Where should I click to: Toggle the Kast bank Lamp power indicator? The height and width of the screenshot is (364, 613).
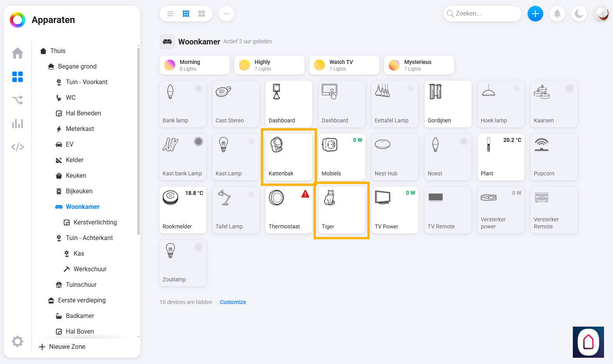click(198, 141)
